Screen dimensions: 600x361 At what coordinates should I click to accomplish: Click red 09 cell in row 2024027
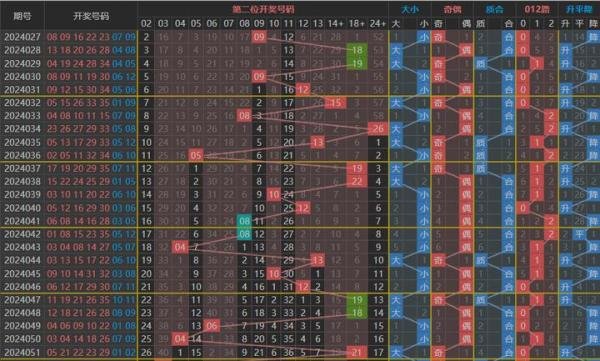[x=259, y=37]
